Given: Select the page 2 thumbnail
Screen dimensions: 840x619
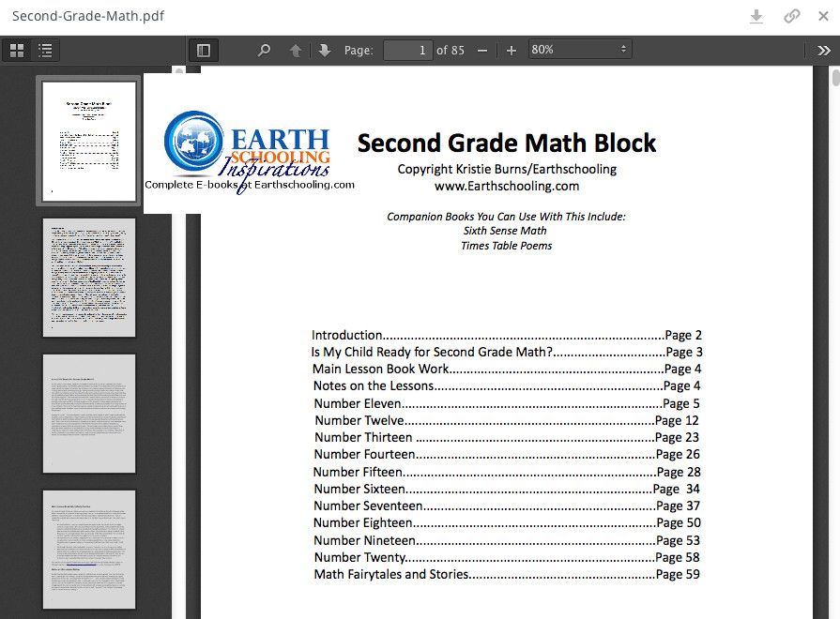Looking at the screenshot, I should pyautogui.click(x=89, y=278).
